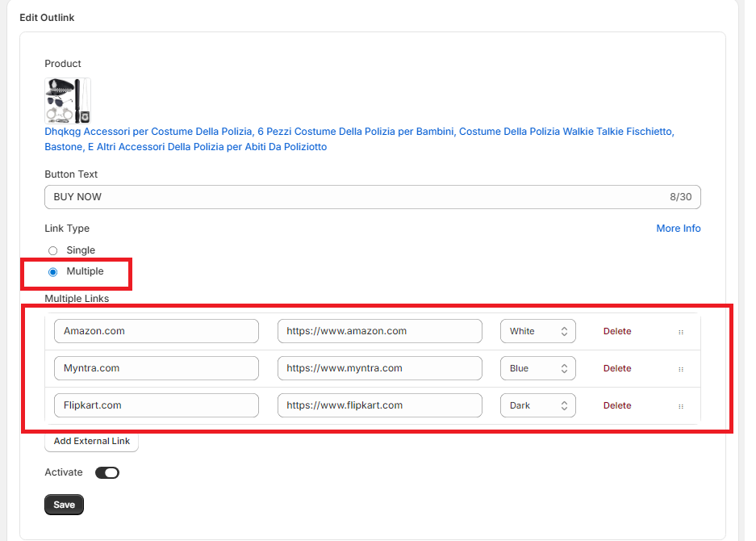Click the Edit Outlink heading
The image size is (756, 541).
pyautogui.click(x=47, y=18)
